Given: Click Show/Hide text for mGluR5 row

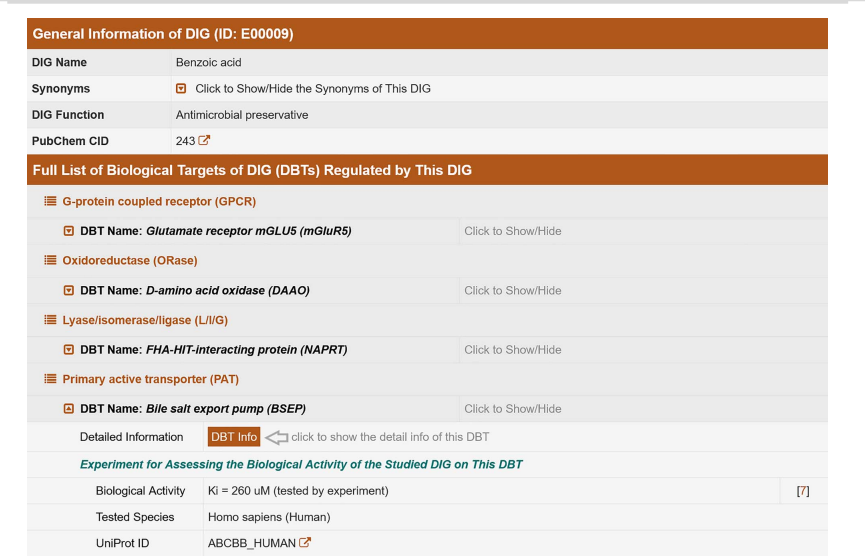Looking at the screenshot, I should [512, 231].
